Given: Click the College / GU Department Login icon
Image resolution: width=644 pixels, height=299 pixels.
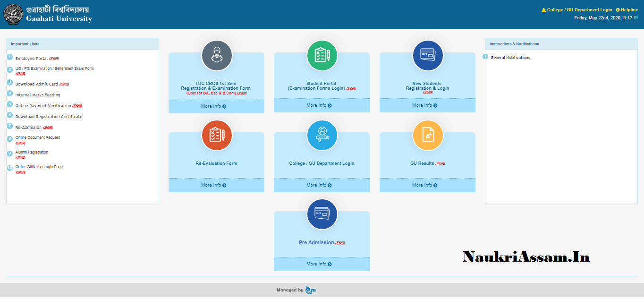Looking at the screenshot, I should click(322, 136).
